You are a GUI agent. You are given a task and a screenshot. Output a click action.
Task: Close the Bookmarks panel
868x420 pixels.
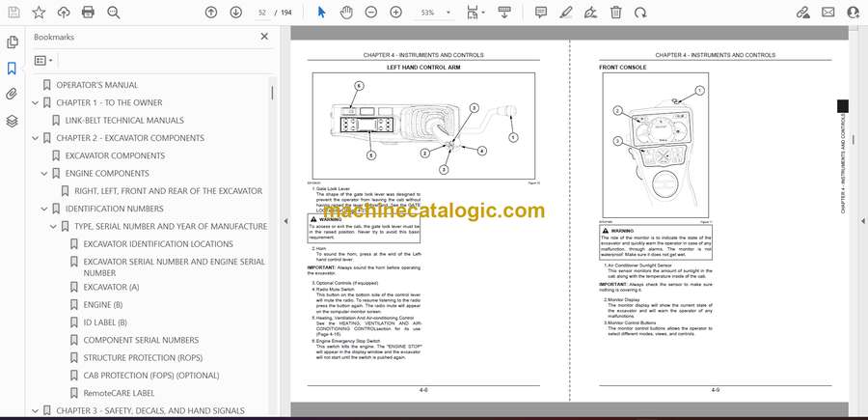click(x=264, y=37)
